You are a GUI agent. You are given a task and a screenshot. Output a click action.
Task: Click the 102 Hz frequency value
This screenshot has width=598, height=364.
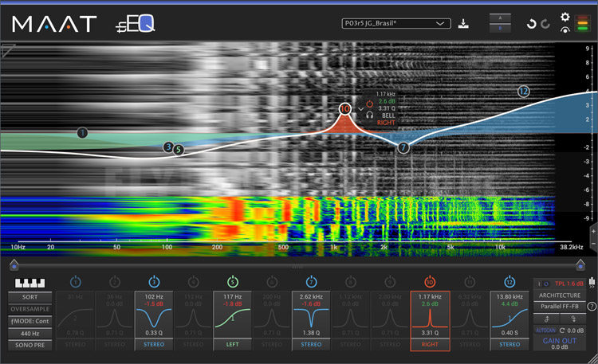(x=154, y=296)
